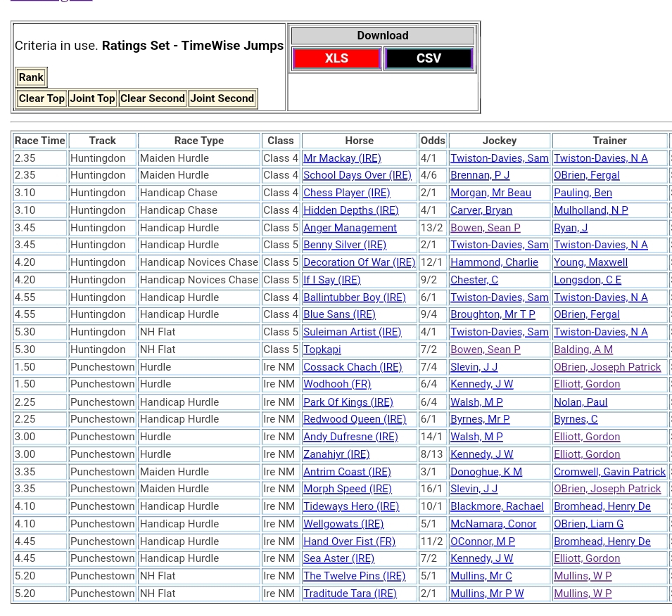Open Traditude Tara (IRE) horse link
This screenshot has width=672, height=616.
[x=350, y=593]
